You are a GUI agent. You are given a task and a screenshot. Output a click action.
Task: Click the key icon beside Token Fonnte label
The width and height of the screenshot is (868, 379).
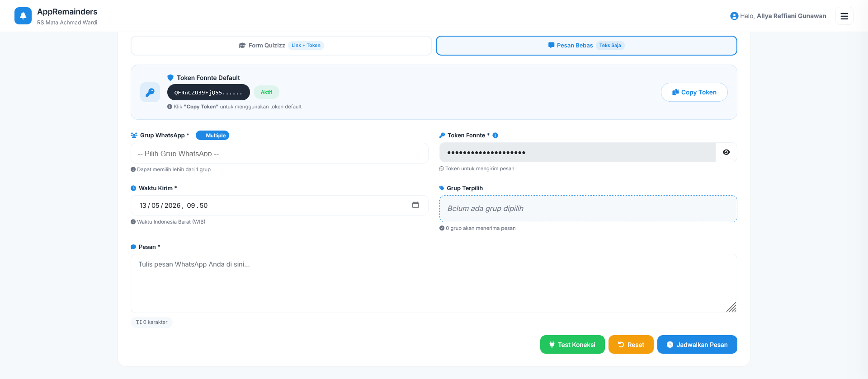(442, 135)
